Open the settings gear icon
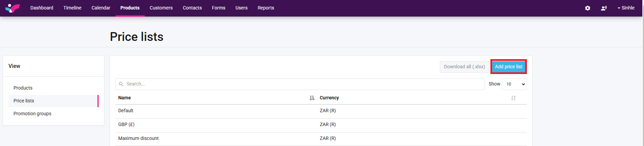This screenshot has width=644, height=146. click(588, 8)
